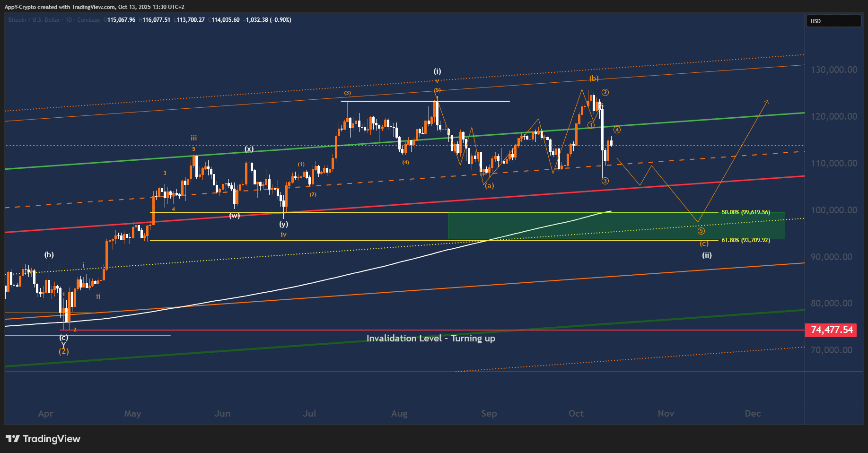Select the circled 4 wave marker

tap(617, 130)
